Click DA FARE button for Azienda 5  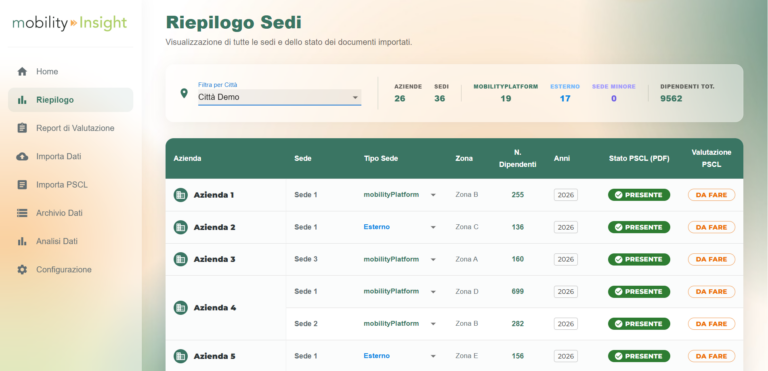click(711, 356)
